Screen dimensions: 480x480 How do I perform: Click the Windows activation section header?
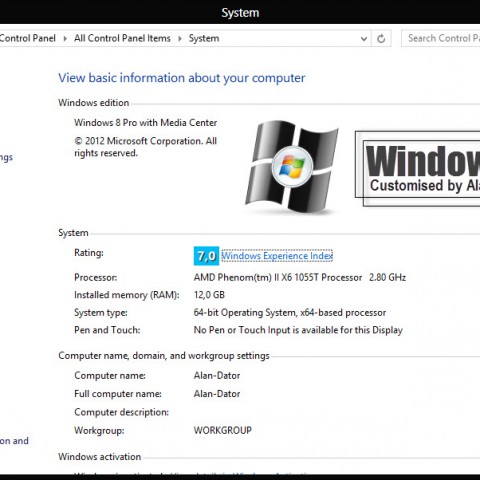pyautogui.click(x=100, y=457)
